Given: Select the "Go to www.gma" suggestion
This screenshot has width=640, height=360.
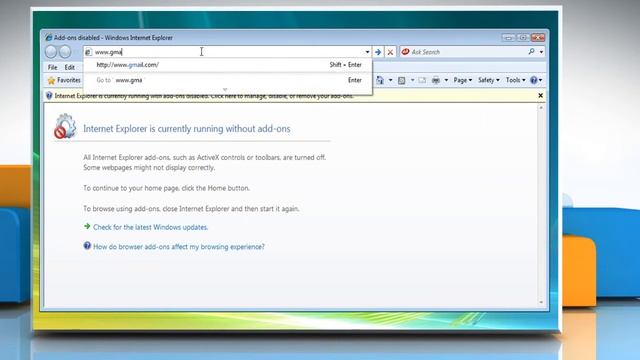Looking at the screenshot, I should click(228, 80).
